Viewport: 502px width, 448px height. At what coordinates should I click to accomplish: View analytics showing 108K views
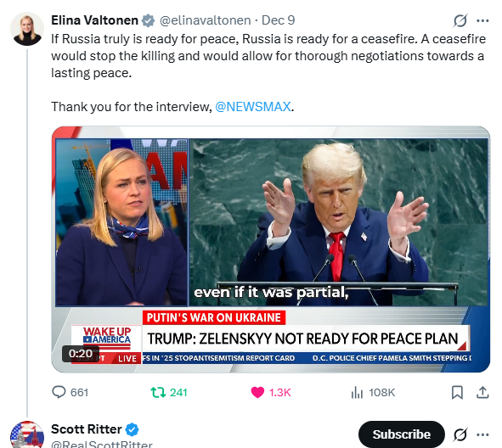coord(373,392)
